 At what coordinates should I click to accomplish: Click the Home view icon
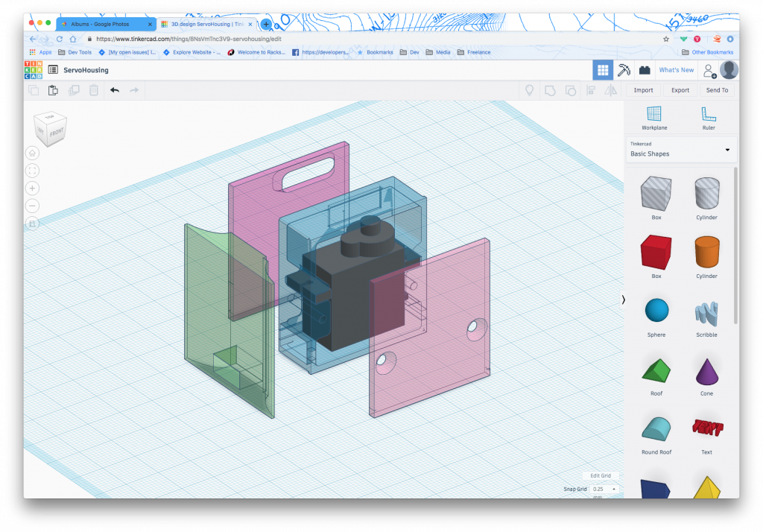point(33,153)
